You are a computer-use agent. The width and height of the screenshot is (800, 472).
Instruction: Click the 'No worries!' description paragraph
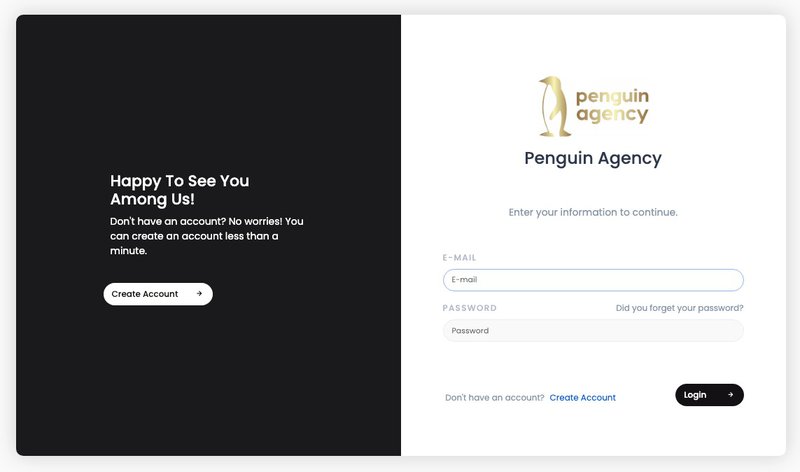(206, 236)
